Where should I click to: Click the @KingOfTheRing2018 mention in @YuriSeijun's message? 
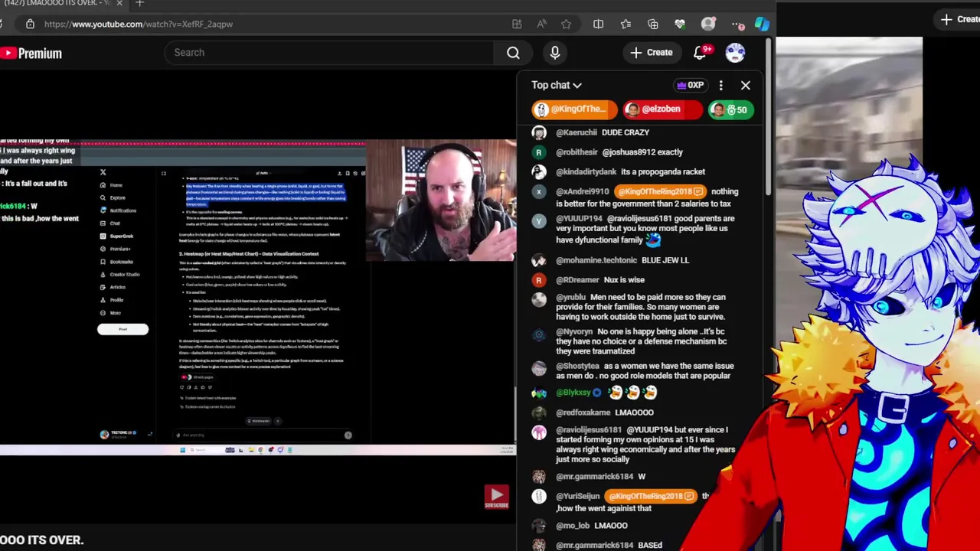[650, 496]
